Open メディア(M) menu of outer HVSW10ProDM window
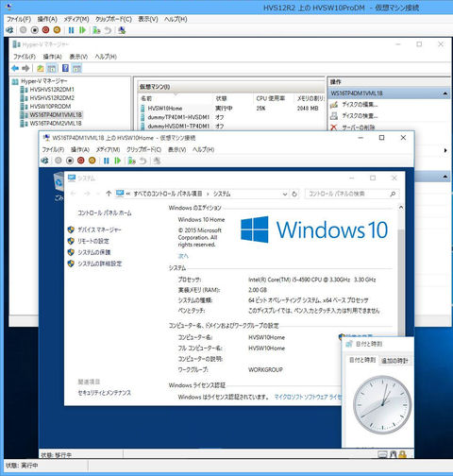 point(76,19)
